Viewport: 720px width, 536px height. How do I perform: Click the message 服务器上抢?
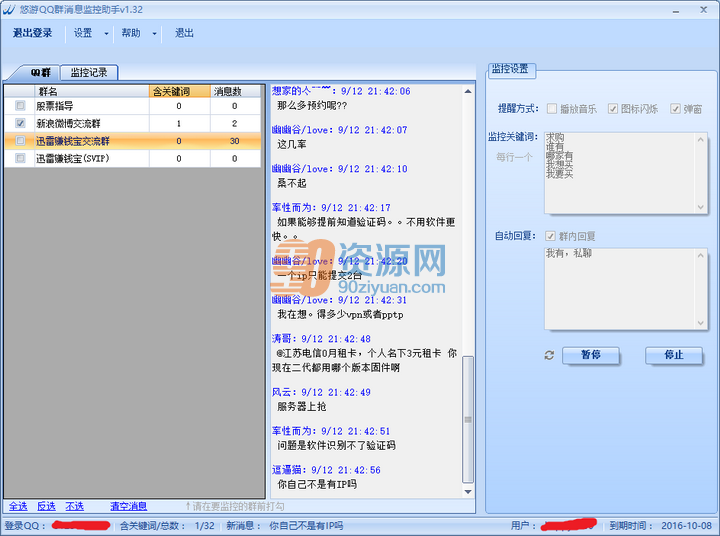pyautogui.click(x=302, y=406)
